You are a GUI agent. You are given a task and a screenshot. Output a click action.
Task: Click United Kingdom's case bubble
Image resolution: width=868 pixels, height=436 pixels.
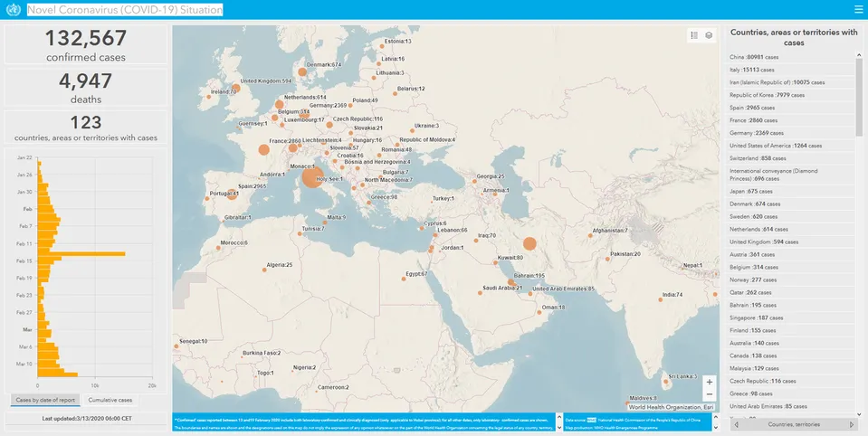click(x=236, y=88)
